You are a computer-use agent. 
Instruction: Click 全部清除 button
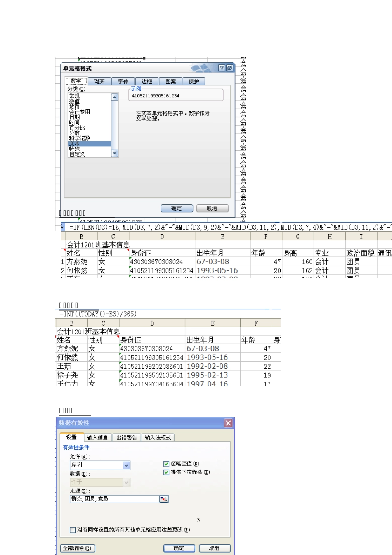click(x=78, y=548)
